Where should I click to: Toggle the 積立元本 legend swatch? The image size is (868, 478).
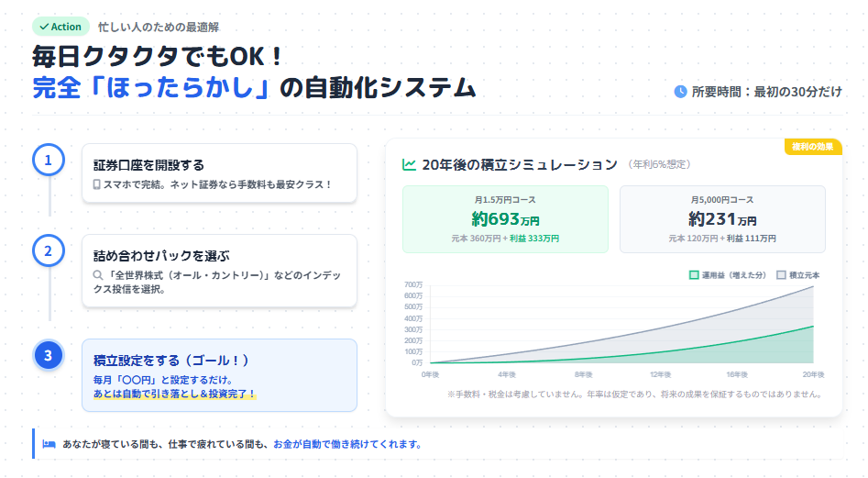[x=781, y=274]
